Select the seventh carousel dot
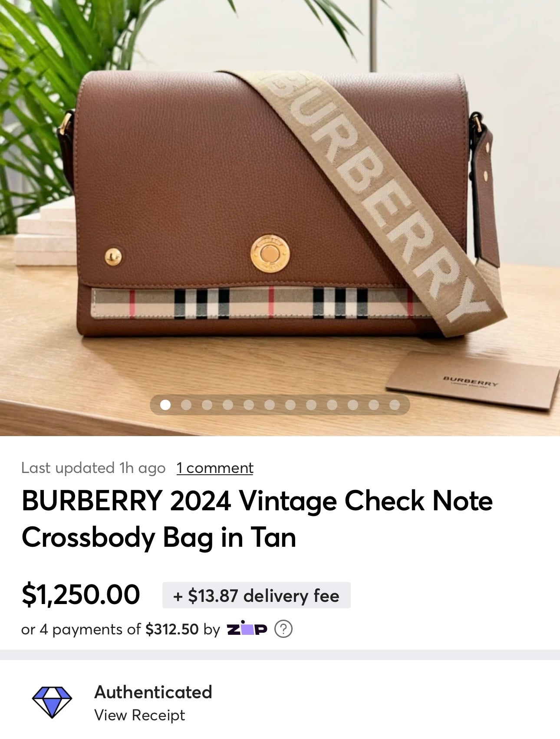The image size is (560, 739). [x=290, y=405]
